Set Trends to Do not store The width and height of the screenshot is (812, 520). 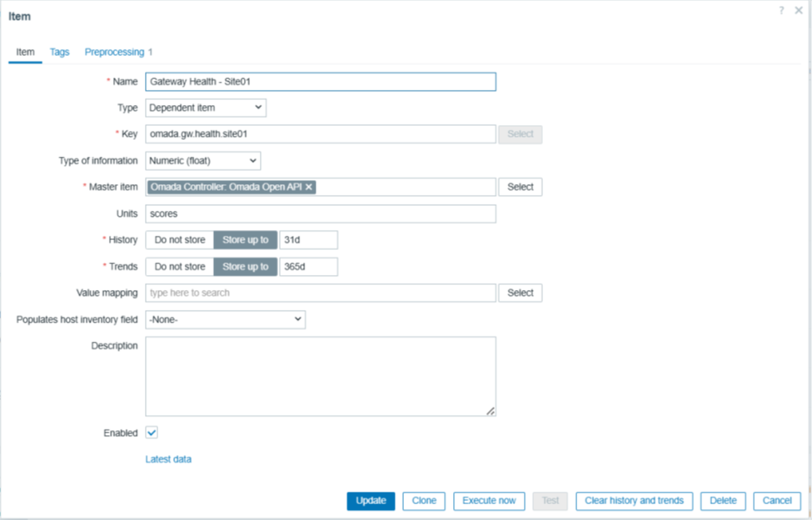pos(179,267)
